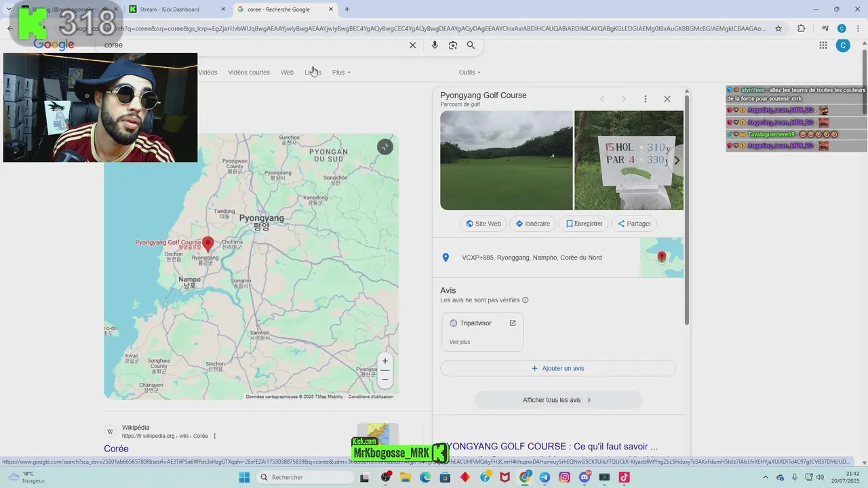Expand the Outils dropdown
868x488 pixels.
pos(469,73)
